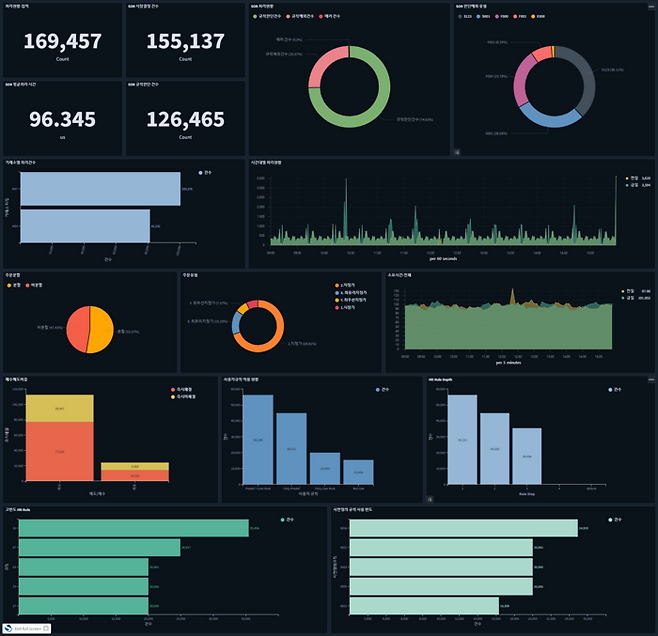Click the Exit full screen button

(x=31, y=628)
